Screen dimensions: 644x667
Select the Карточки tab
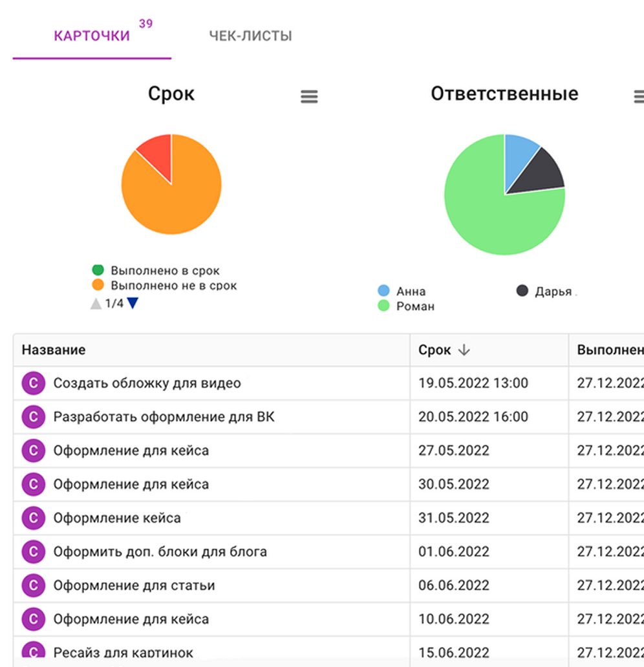tap(92, 36)
